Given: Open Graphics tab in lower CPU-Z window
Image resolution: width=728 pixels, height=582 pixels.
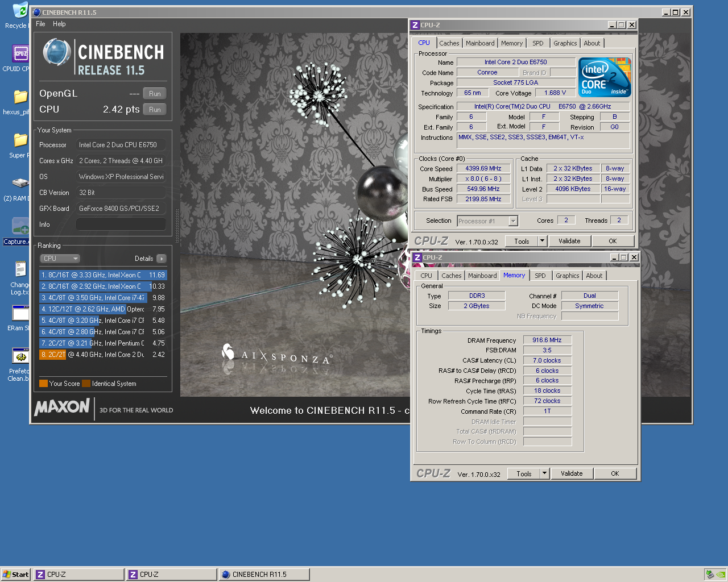Looking at the screenshot, I should pyautogui.click(x=568, y=276).
